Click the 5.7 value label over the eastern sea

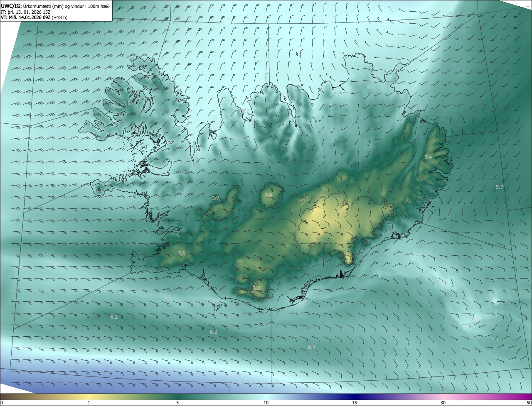pyautogui.click(x=500, y=187)
